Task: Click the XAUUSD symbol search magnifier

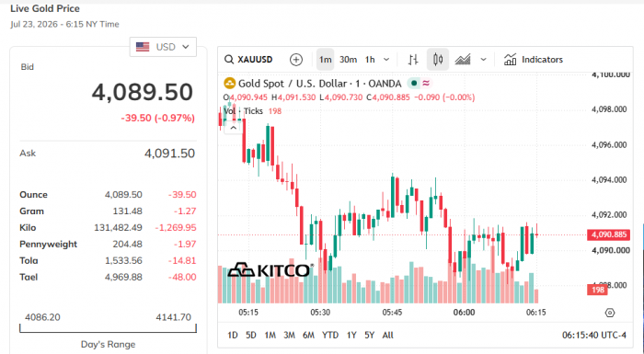Action: tap(229, 60)
